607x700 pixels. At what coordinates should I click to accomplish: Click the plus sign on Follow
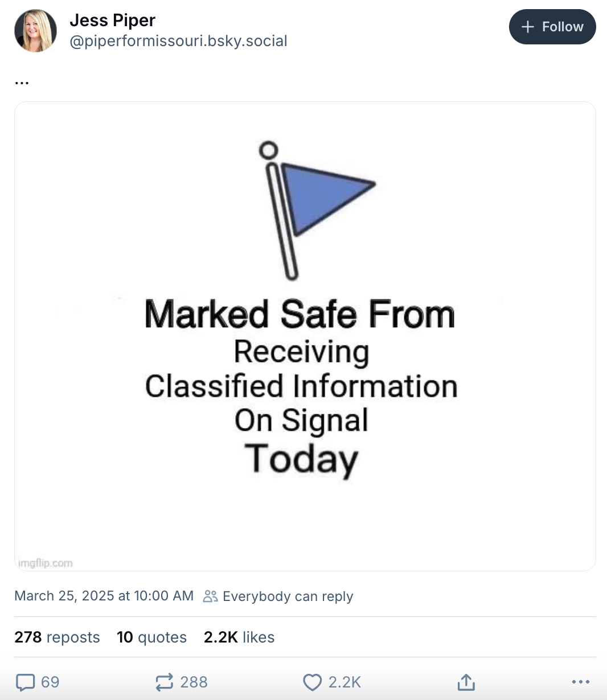point(528,27)
